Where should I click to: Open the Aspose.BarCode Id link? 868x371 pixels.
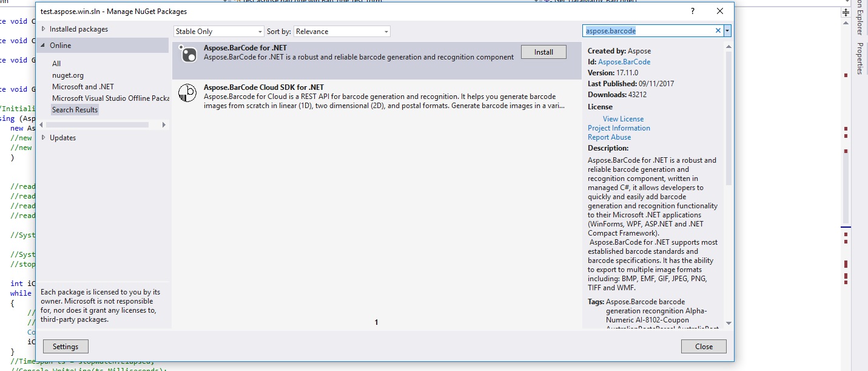click(624, 62)
